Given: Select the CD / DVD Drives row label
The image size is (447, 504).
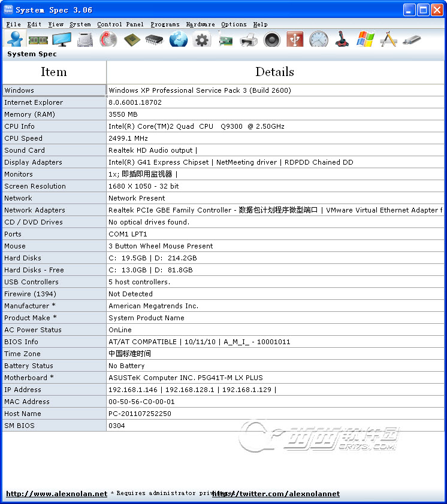Looking at the screenshot, I should point(54,222).
